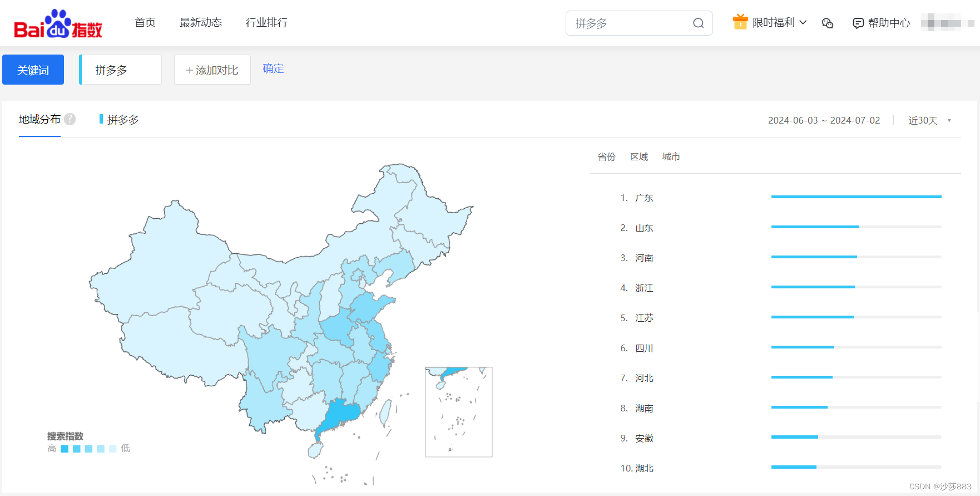Click the 河南 progress bar
Screen dimensions: 980x496
click(856, 257)
